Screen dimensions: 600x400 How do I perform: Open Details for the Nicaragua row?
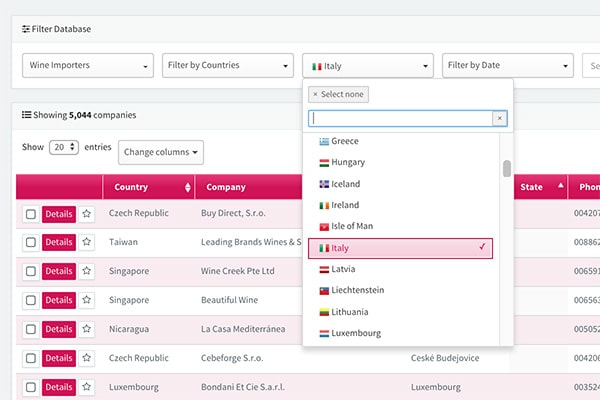pyautogui.click(x=59, y=329)
